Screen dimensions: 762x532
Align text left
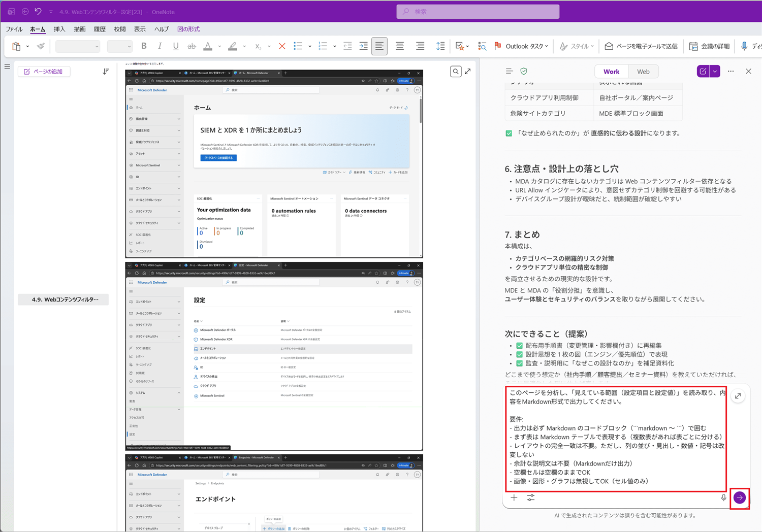379,46
